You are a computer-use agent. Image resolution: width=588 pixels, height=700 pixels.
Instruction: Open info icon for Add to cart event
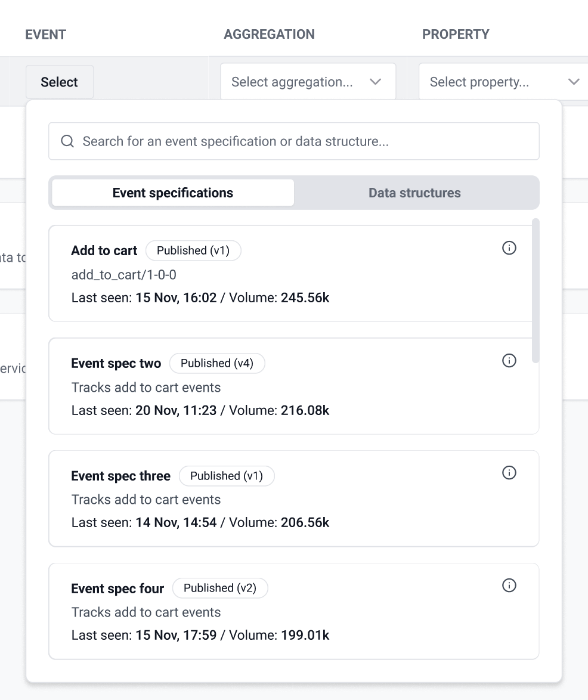coord(509,248)
